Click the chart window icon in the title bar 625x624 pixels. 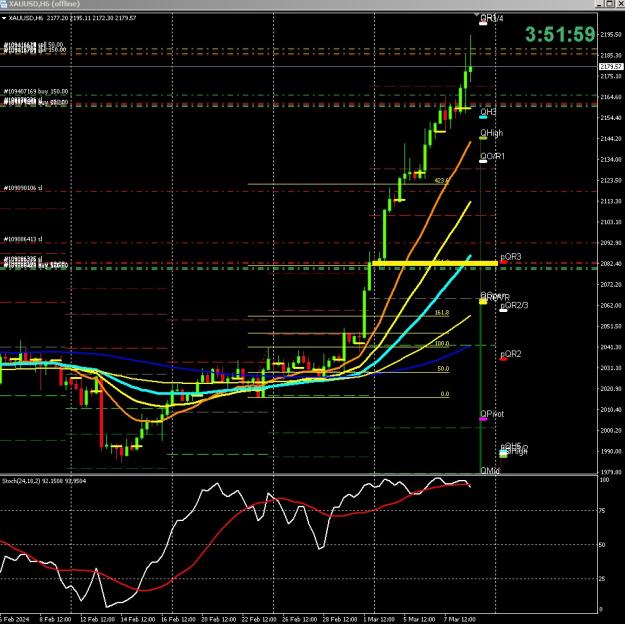tap(4, 4)
